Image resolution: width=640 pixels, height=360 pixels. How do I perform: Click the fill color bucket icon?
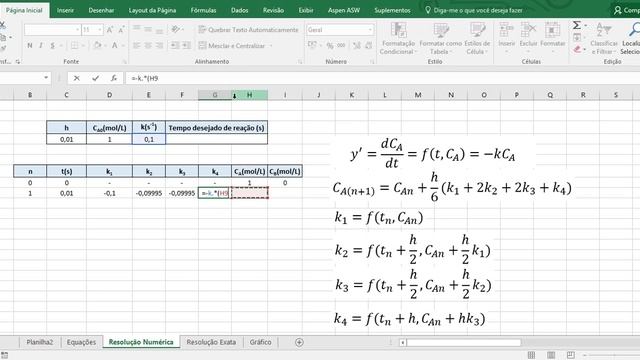pyautogui.click(x=97, y=45)
